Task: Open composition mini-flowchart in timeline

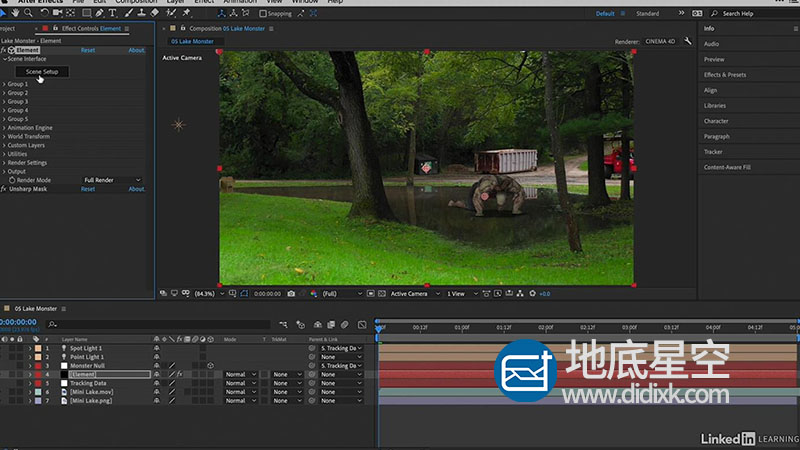Action: coord(283,324)
